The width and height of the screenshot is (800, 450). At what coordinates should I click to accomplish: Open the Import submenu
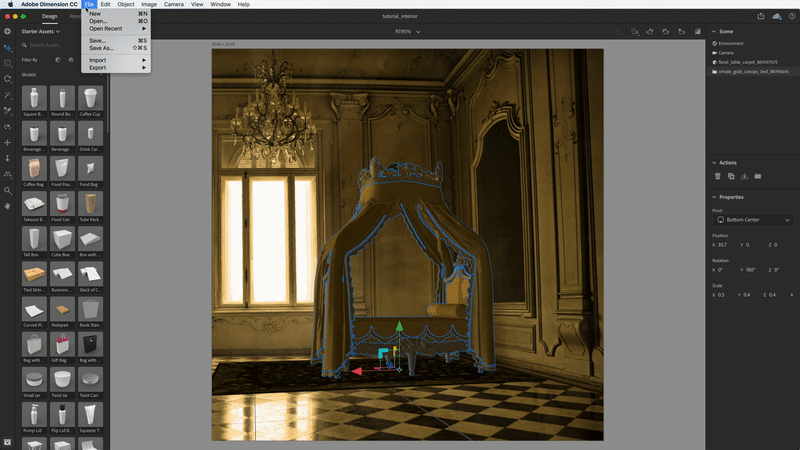tap(98, 60)
